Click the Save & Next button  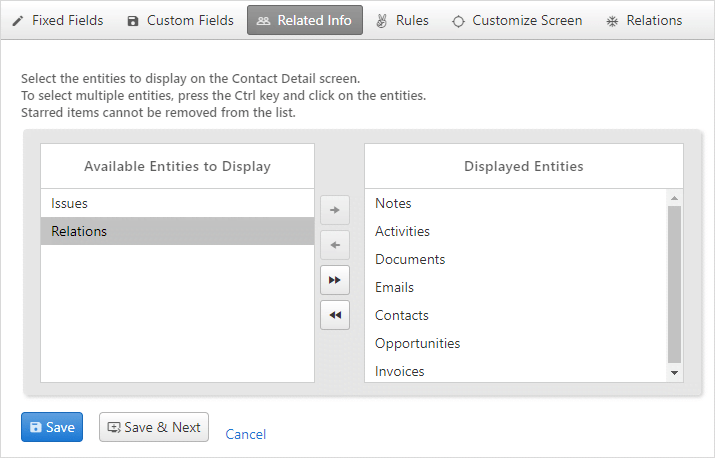click(154, 427)
